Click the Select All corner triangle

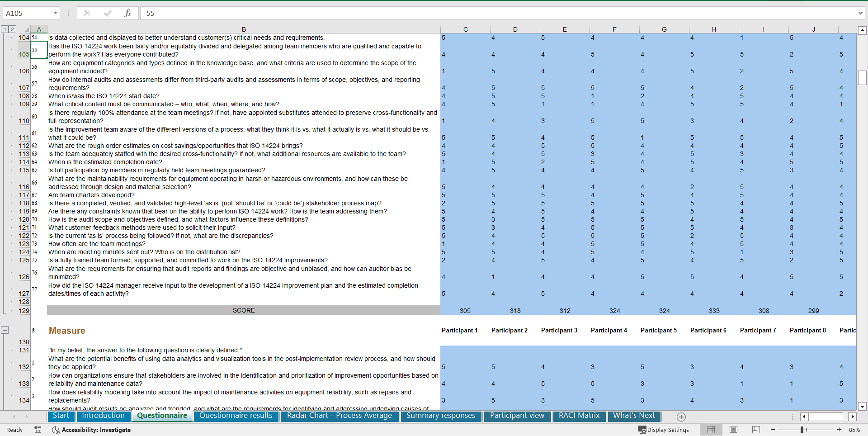click(26, 29)
